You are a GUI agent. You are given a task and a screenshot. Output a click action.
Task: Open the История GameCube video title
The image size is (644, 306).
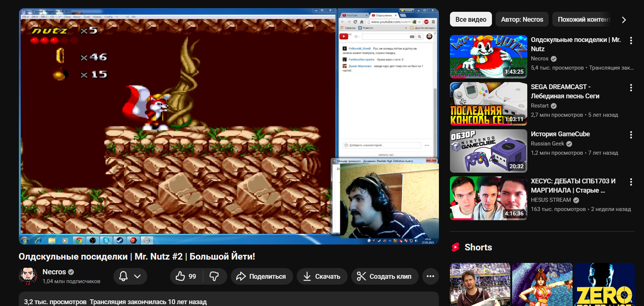click(560, 134)
